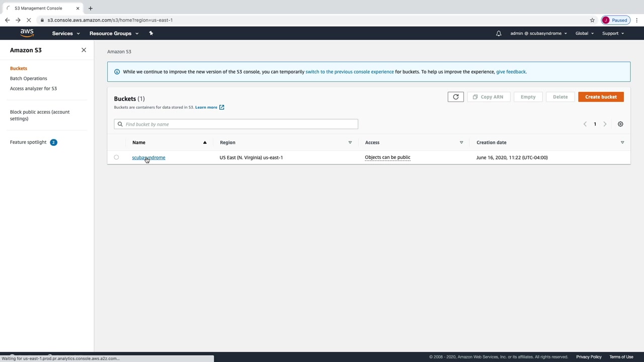Click the Delete button
The width and height of the screenshot is (644, 362).
point(560,97)
